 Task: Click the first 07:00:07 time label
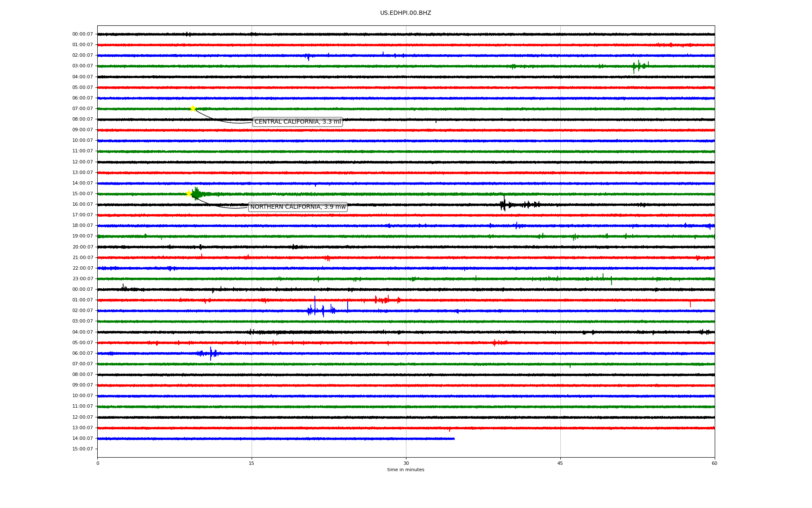pyautogui.click(x=82, y=109)
